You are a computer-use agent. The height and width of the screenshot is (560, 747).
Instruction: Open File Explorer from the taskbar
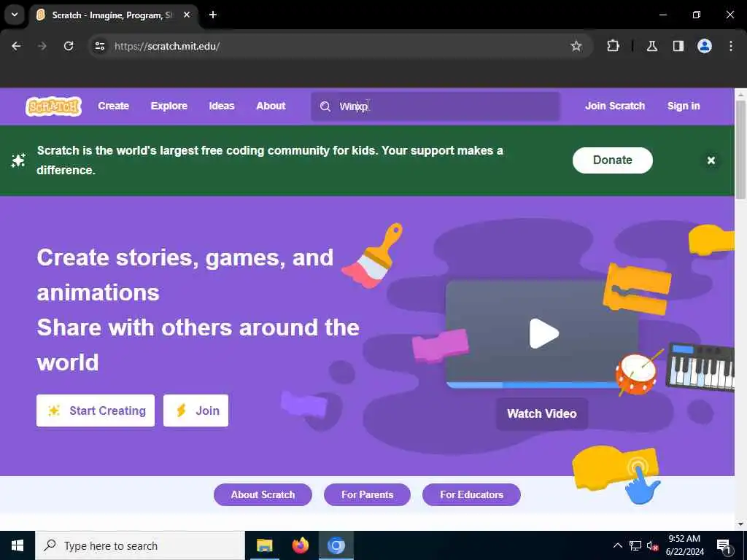click(264, 545)
